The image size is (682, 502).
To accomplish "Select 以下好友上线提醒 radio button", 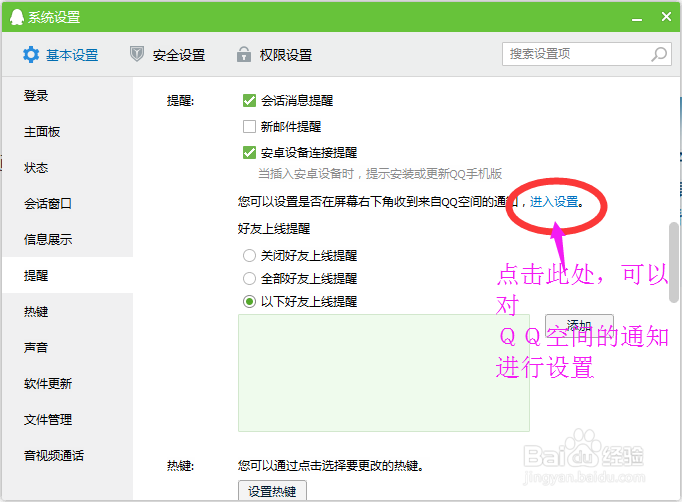I will [x=249, y=301].
